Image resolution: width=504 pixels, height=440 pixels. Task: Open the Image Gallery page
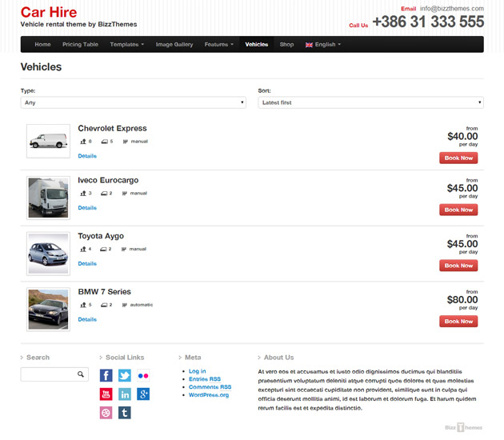[x=174, y=44]
